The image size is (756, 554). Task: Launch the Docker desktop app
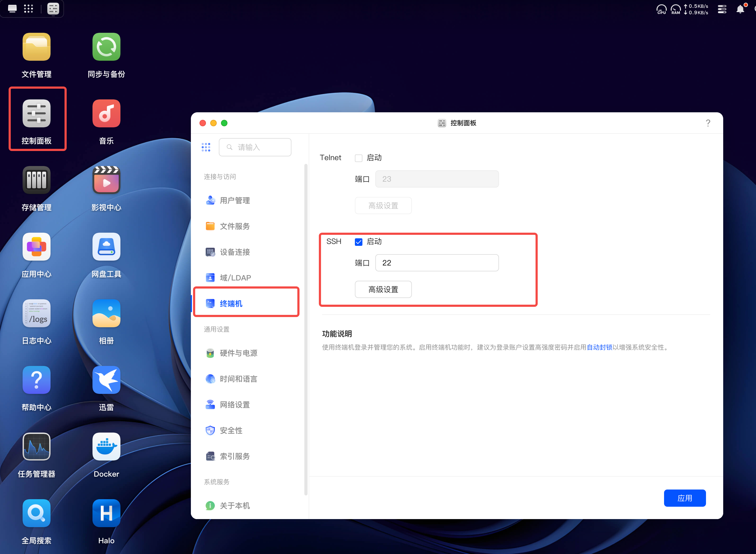(x=106, y=447)
